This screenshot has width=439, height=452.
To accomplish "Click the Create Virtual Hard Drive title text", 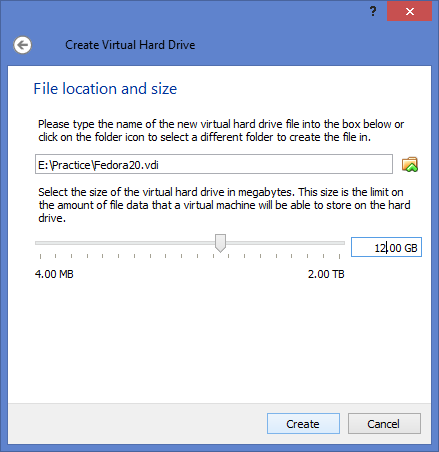I will (x=130, y=45).
